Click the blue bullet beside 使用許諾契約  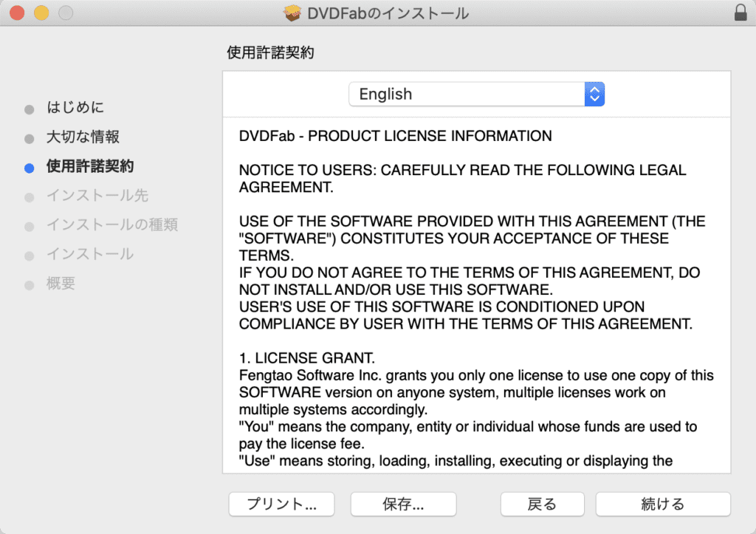[30, 168]
